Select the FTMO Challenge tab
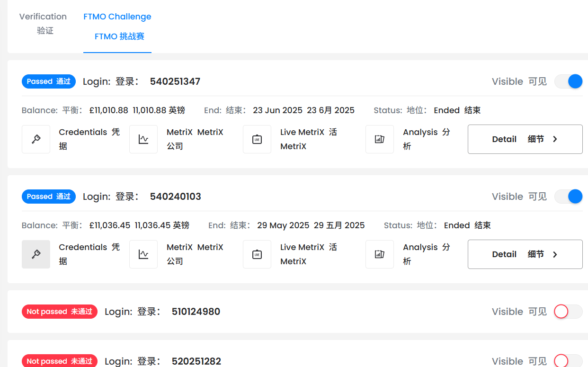This screenshot has height=367, width=588. point(117,27)
